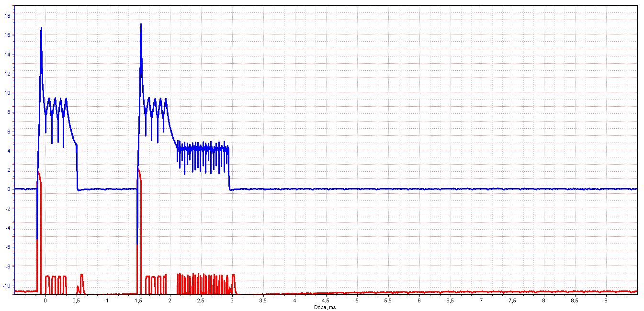Click the 0,5 tick on time axis
Viewport: 644px width, 311px height.
(x=76, y=300)
